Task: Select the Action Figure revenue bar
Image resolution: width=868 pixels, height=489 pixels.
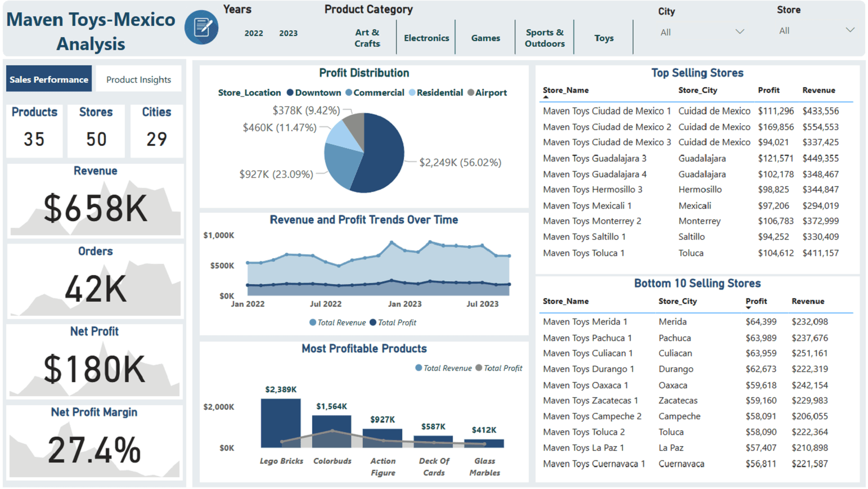Action: click(383, 438)
